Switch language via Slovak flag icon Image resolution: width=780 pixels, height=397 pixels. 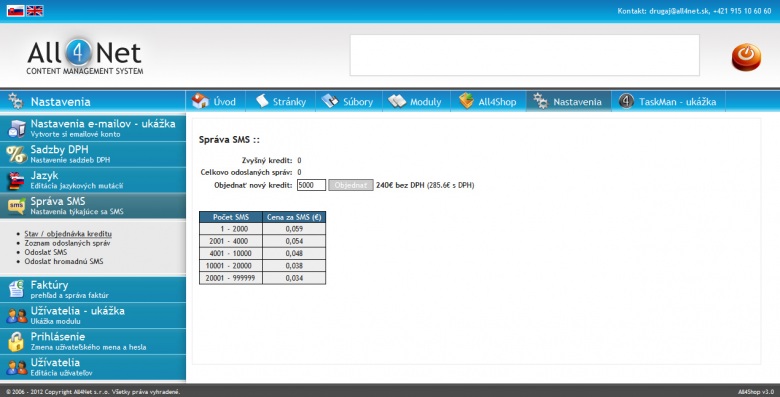click(x=15, y=10)
